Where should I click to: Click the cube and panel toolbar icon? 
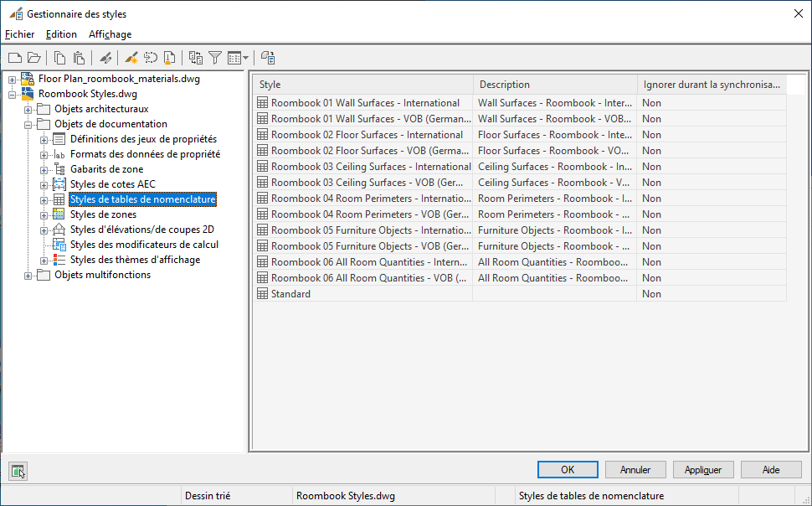click(268, 58)
